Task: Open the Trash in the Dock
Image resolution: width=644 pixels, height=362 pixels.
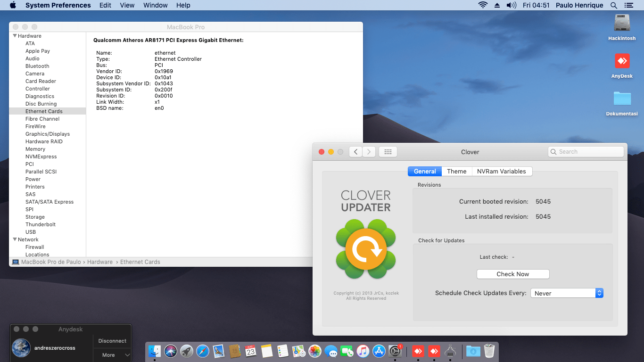Action: (x=489, y=351)
